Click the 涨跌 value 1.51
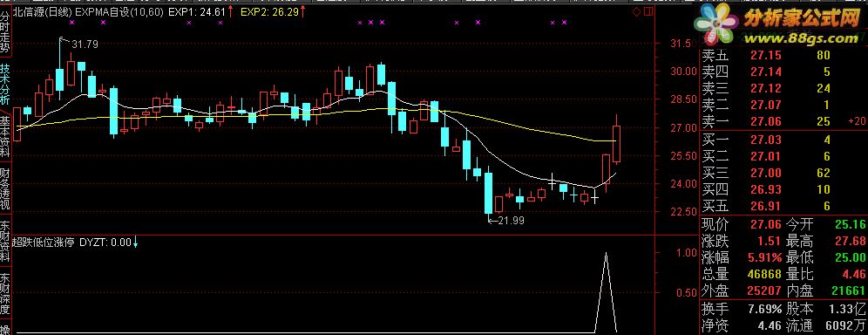Image resolution: width=868 pixels, height=335 pixels. click(x=770, y=242)
